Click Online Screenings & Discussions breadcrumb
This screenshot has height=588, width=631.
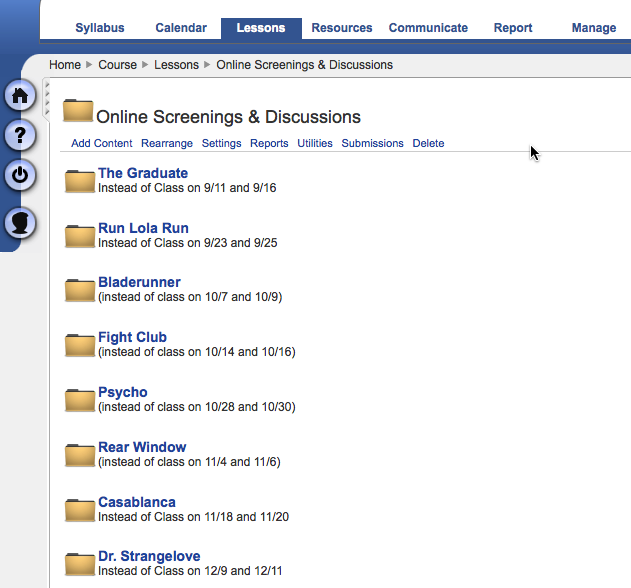305,65
